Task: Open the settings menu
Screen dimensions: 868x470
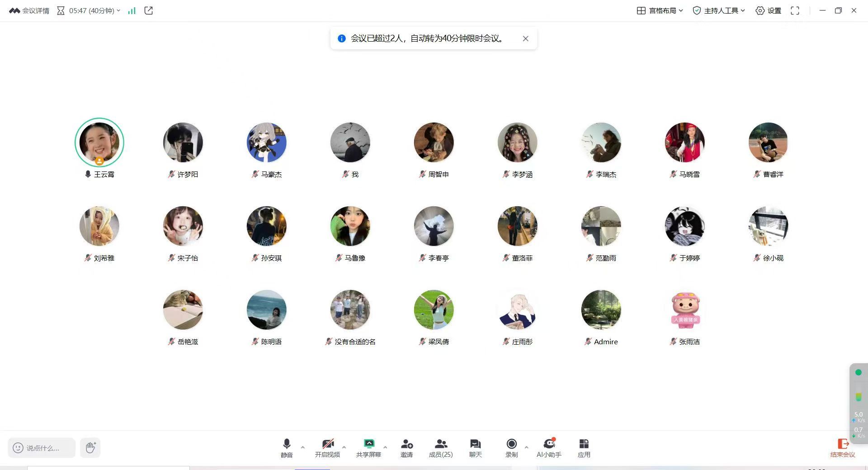Action: coord(768,10)
